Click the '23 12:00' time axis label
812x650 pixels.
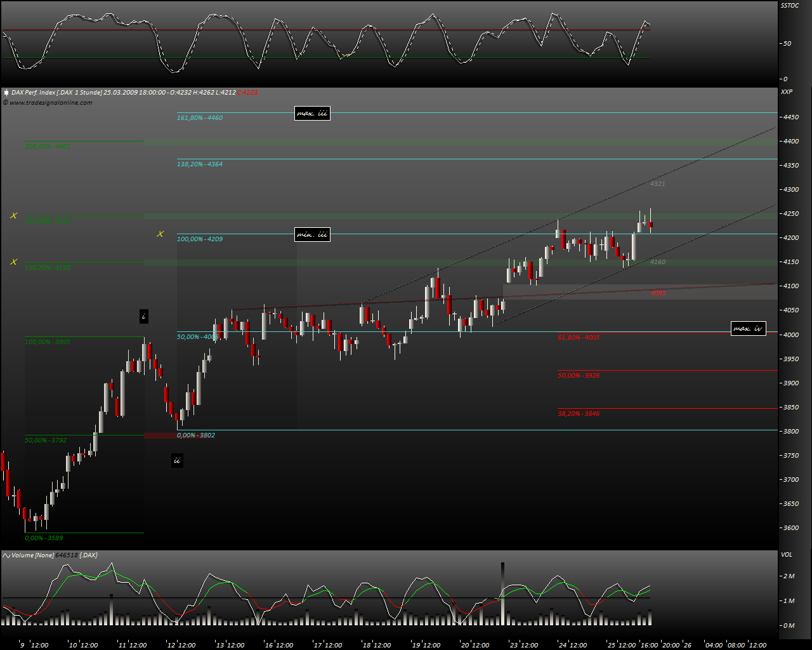(x=524, y=645)
